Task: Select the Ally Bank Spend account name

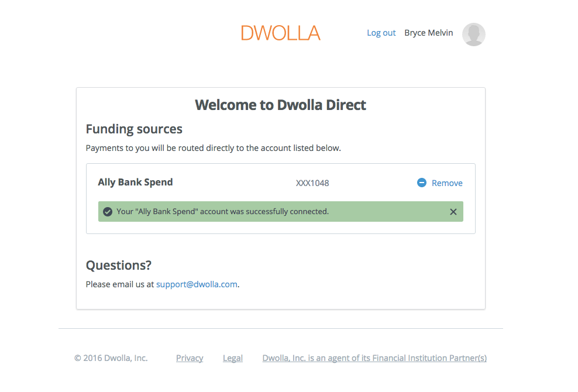Action: (x=135, y=182)
